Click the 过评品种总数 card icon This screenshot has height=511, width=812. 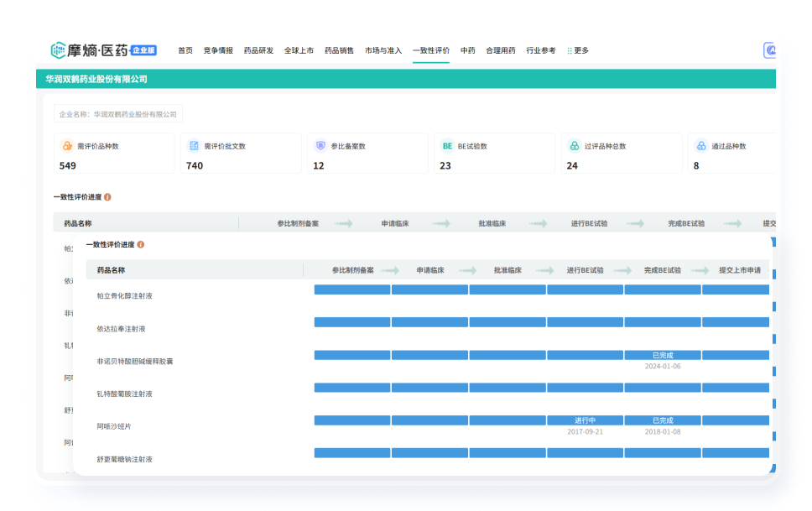(x=575, y=146)
